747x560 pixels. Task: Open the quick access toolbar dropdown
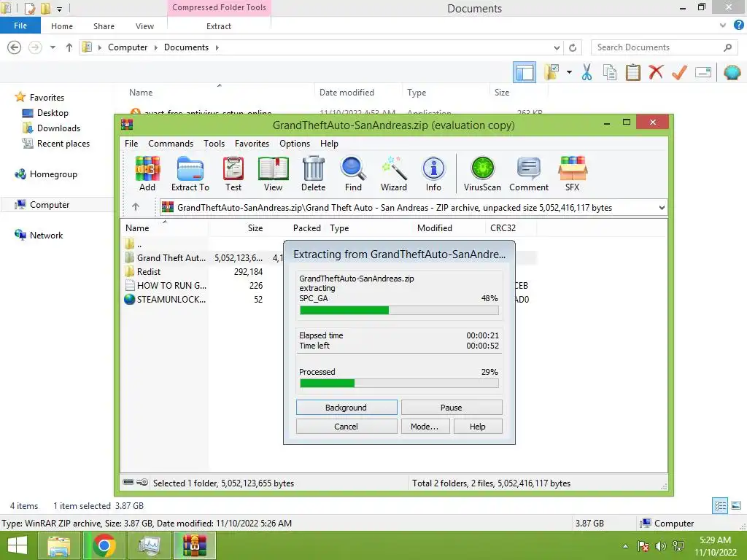(60, 9)
